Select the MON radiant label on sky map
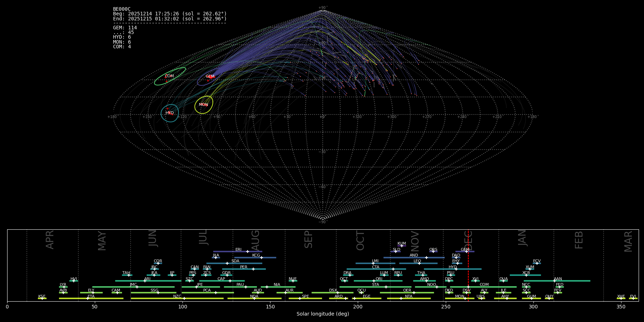This screenshot has height=322, width=644. (x=204, y=105)
